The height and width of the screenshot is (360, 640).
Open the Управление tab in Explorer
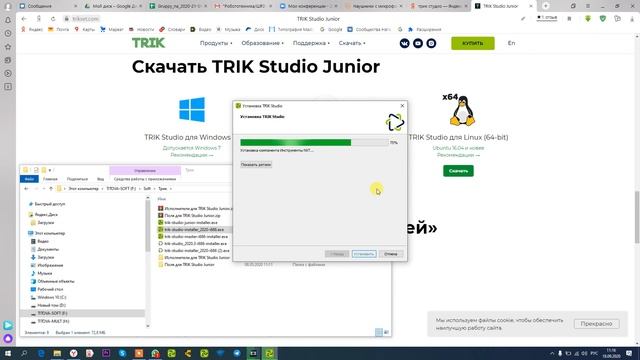[145, 170]
